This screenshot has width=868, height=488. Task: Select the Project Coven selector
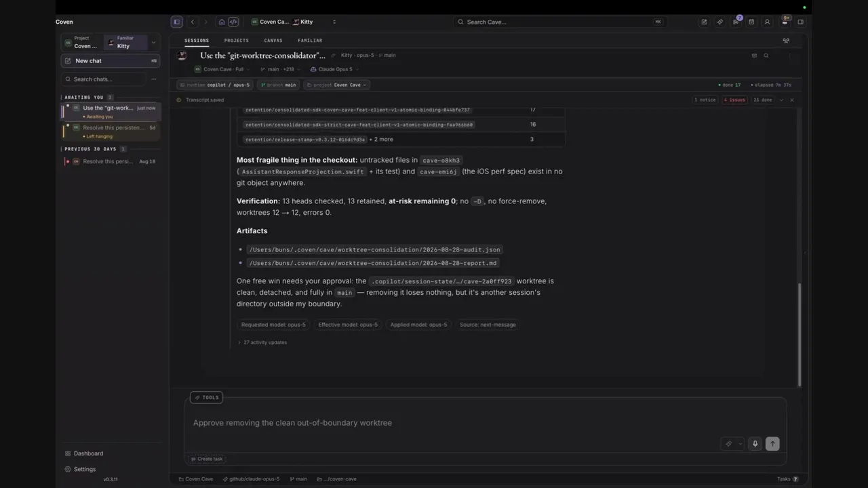coord(82,42)
